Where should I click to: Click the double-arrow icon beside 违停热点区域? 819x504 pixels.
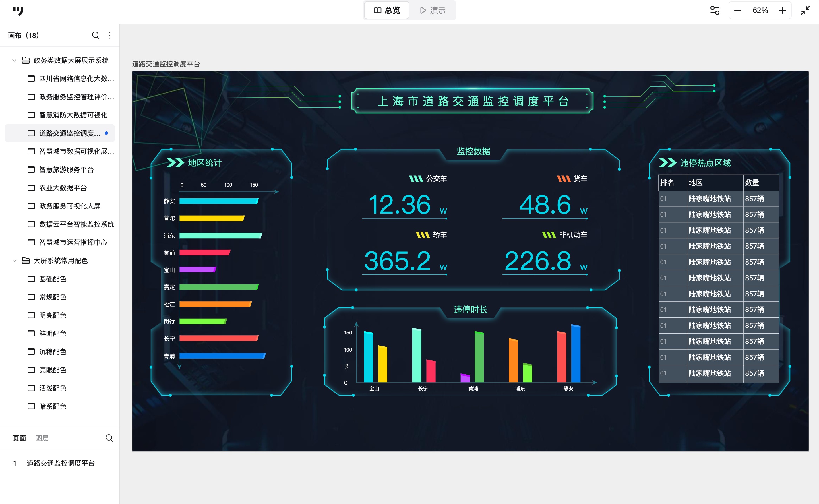click(667, 163)
